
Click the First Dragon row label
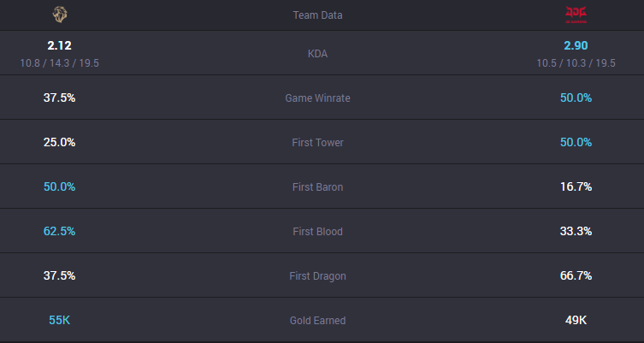(x=317, y=276)
